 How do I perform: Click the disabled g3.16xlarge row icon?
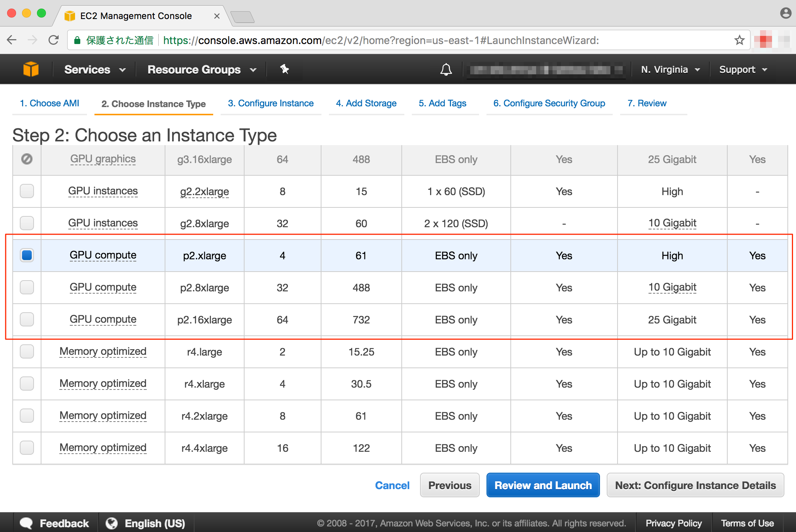(27, 159)
